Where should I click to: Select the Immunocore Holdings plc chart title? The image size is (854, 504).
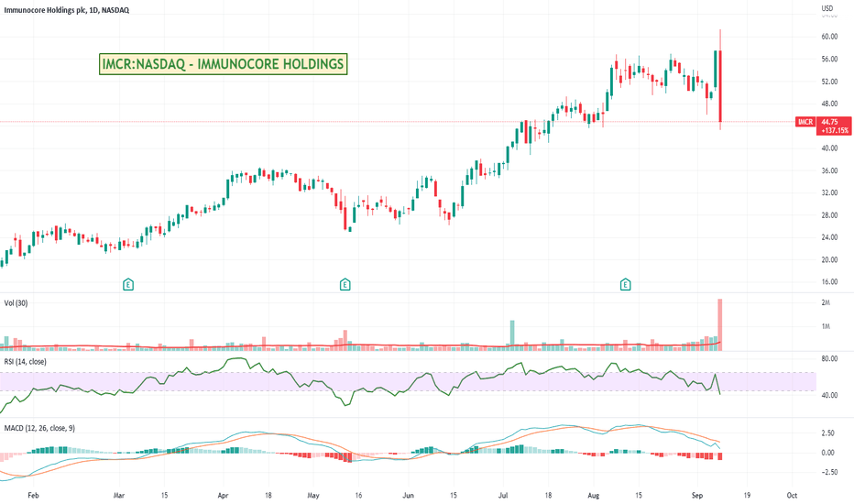pos(67,10)
